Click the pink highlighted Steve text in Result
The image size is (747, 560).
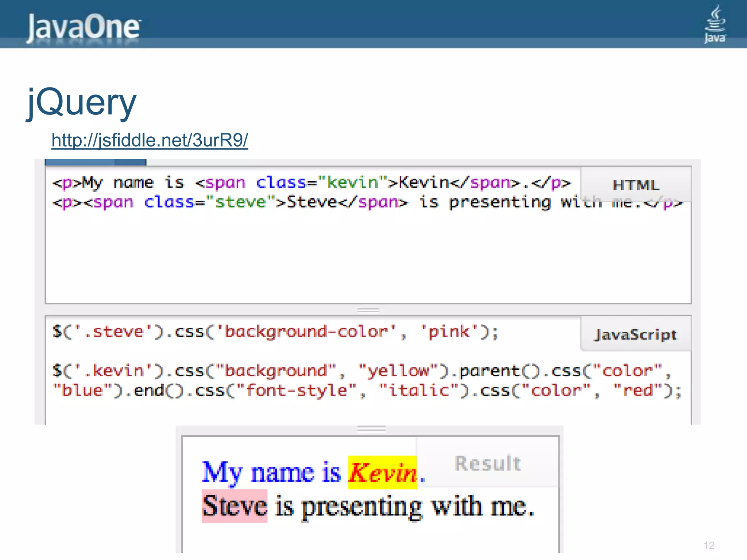[x=235, y=506]
